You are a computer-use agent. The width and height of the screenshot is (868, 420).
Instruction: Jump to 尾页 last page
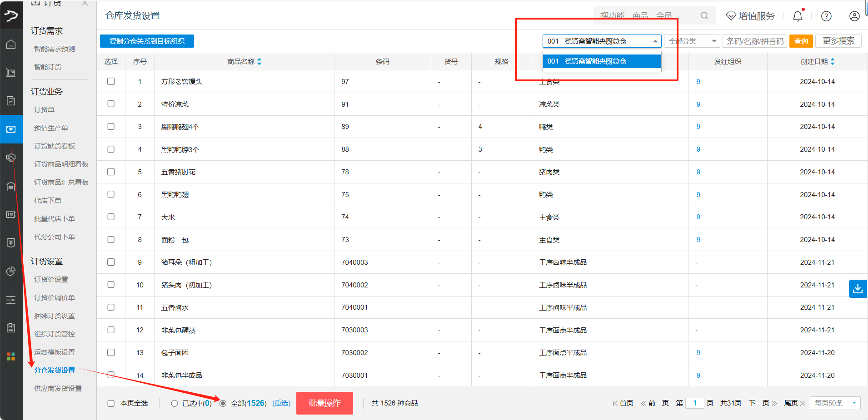[x=794, y=403]
